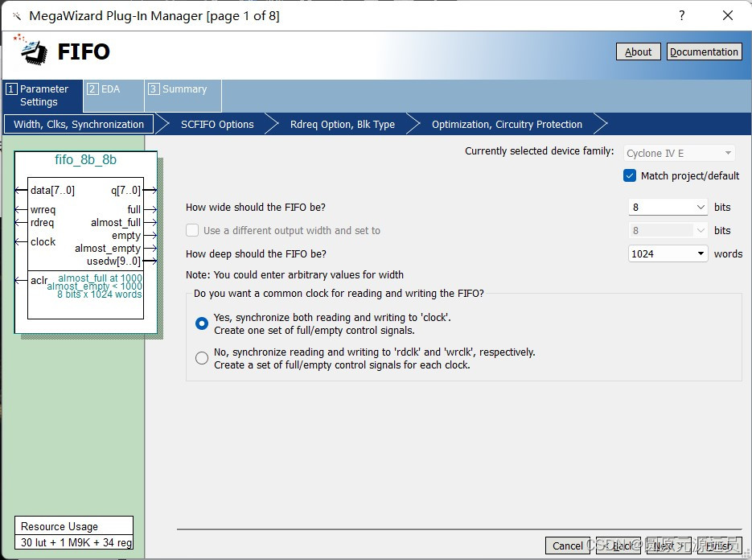Open the About dialog
The height and width of the screenshot is (560, 752).
click(638, 51)
